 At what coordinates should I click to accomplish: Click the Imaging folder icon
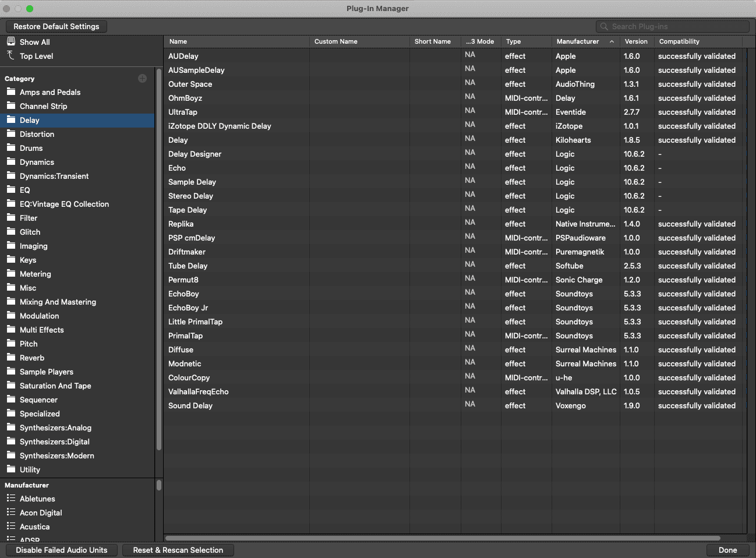pyautogui.click(x=11, y=245)
